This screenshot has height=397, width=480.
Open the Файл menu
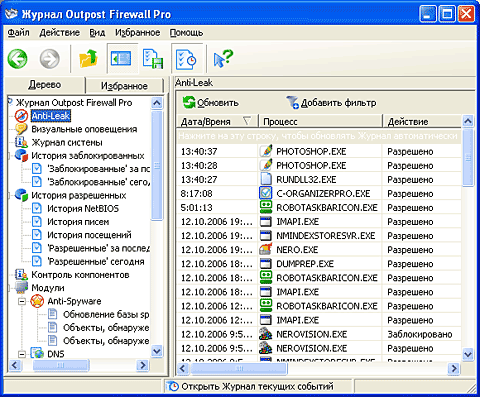pos(18,33)
